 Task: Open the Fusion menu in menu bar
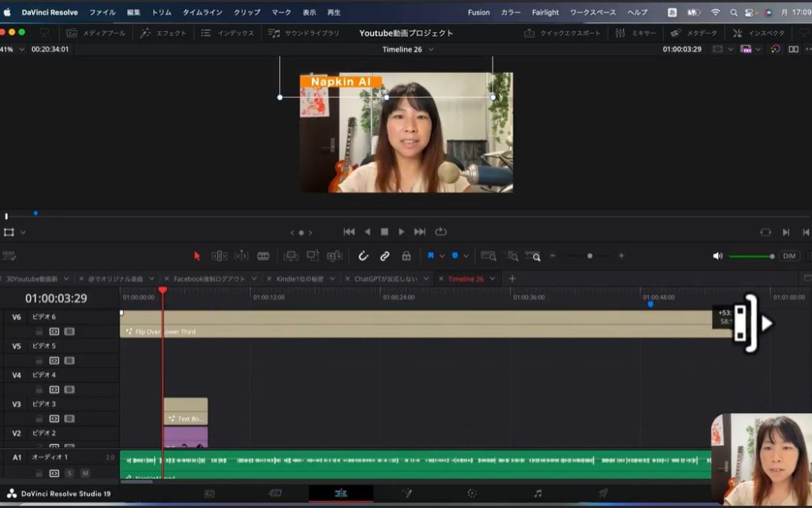click(478, 12)
